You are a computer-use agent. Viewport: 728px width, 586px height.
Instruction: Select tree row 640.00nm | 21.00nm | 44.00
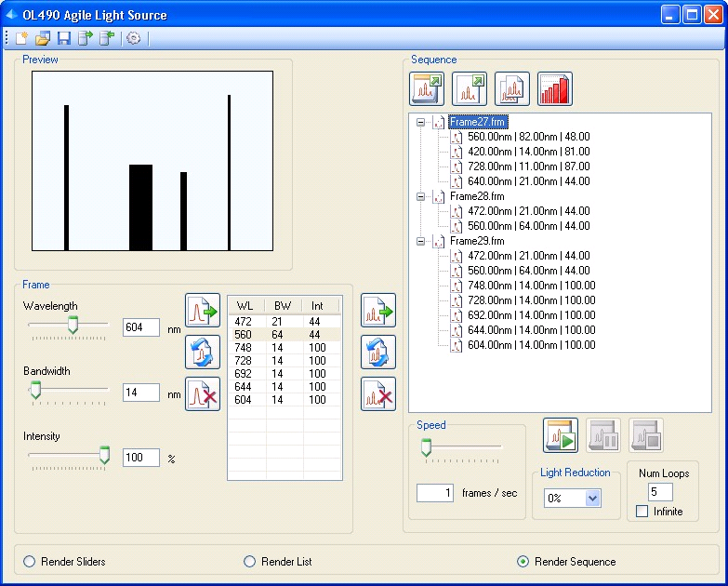[x=529, y=181]
